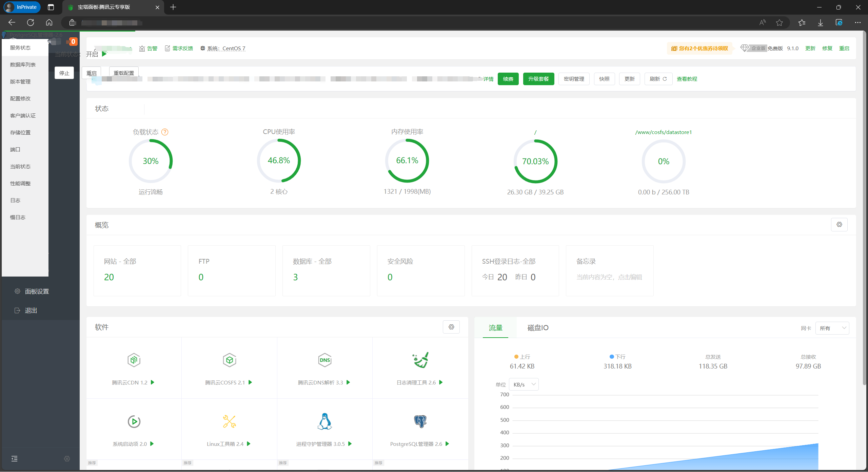Open the browser settings ellipsis menu

click(x=858, y=22)
